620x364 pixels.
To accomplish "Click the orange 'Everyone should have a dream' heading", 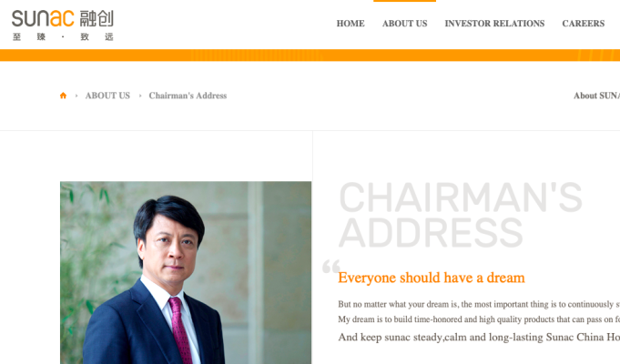I will coord(432,278).
